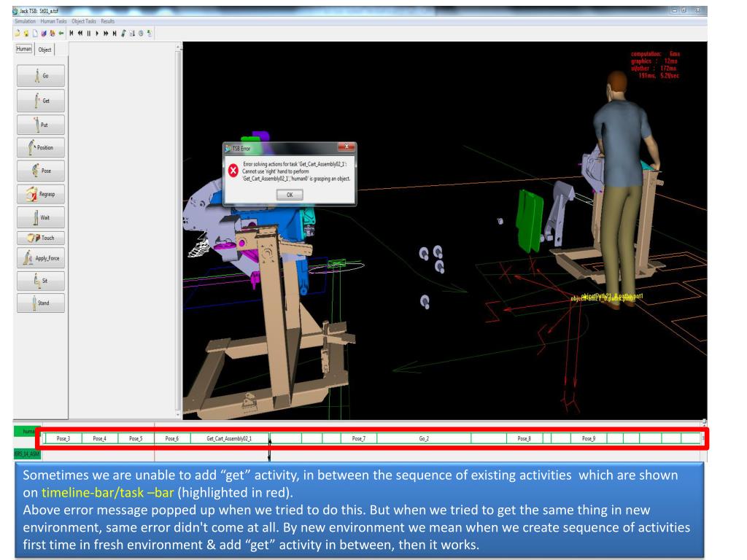Jump to simulation start with rewind-to-beginning button

pyautogui.click(x=71, y=34)
